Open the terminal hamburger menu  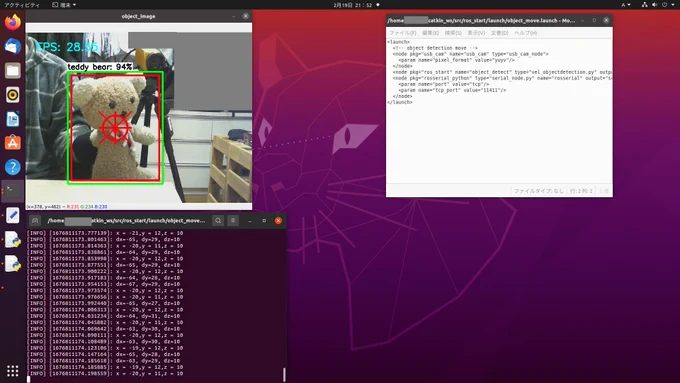[233, 221]
